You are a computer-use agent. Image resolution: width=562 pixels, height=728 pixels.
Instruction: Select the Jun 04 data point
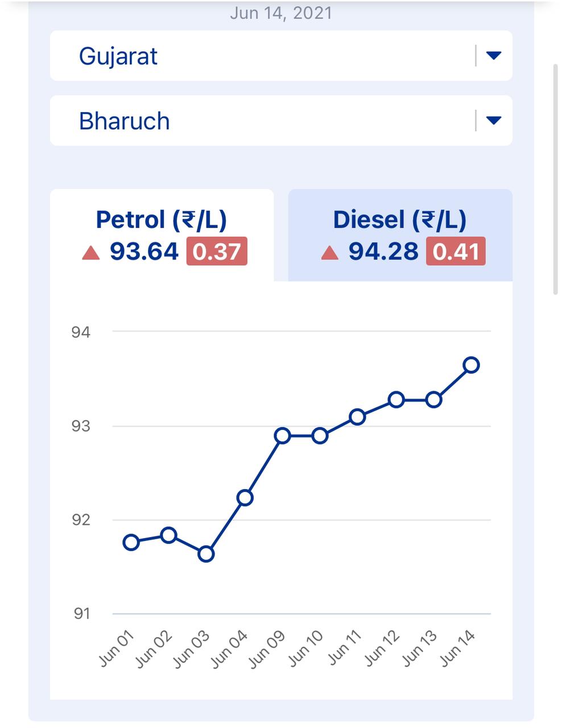click(x=245, y=498)
